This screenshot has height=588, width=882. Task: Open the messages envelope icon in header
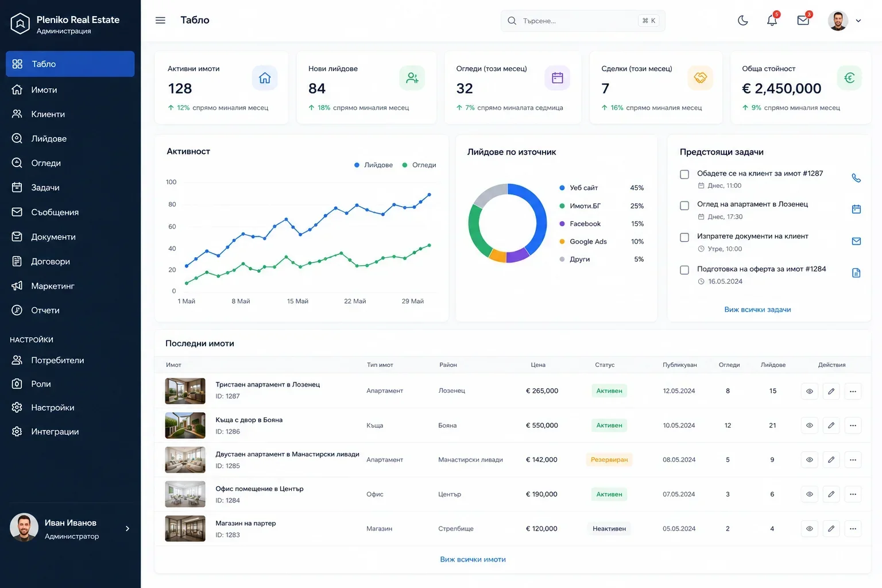[803, 21]
